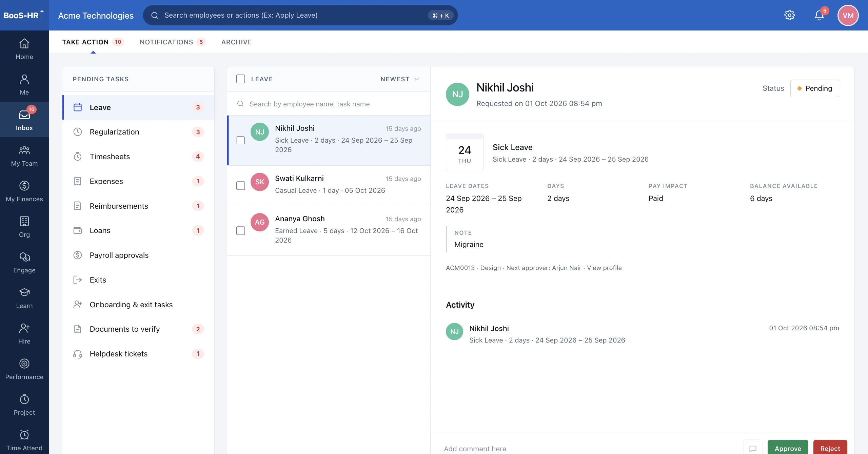Expand the NEWEST sort dropdown
The width and height of the screenshot is (868, 454).
pyautogui.click(x=399, y=79)
